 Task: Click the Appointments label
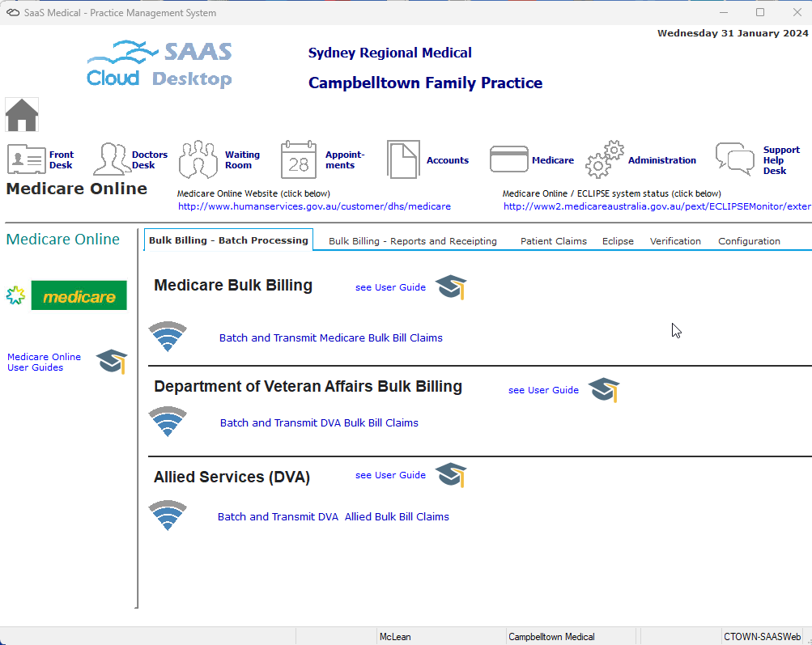[x=345, y=160]
